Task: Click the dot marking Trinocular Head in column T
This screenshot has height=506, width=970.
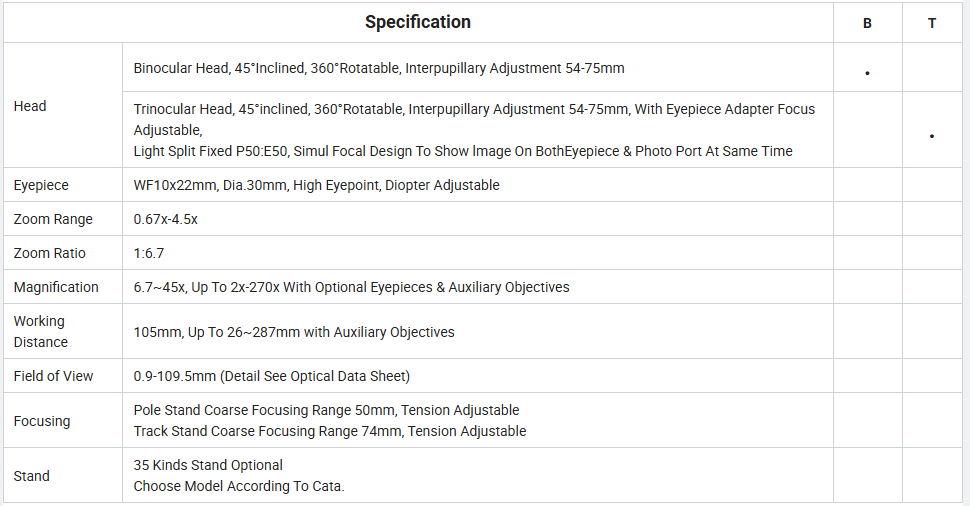Action: click(932, 136)
